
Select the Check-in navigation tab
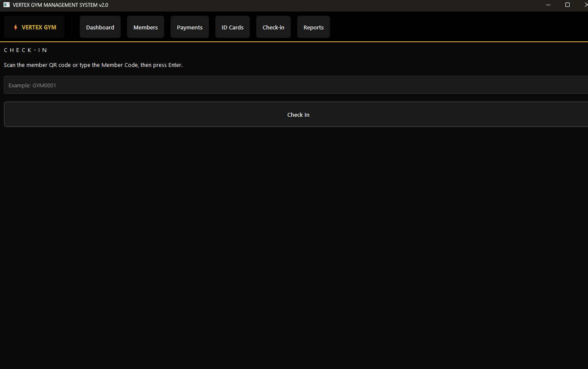coord(273,27)
